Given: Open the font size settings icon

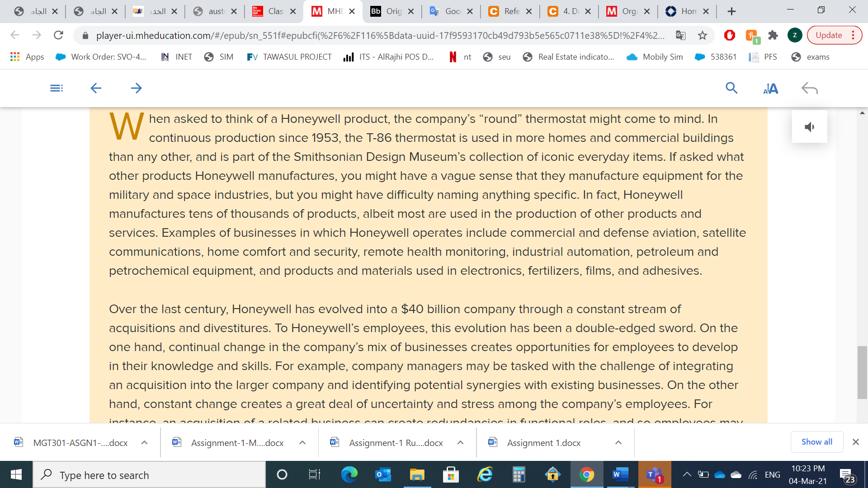Looking at the screenshot, I should (x=771, y=89).
